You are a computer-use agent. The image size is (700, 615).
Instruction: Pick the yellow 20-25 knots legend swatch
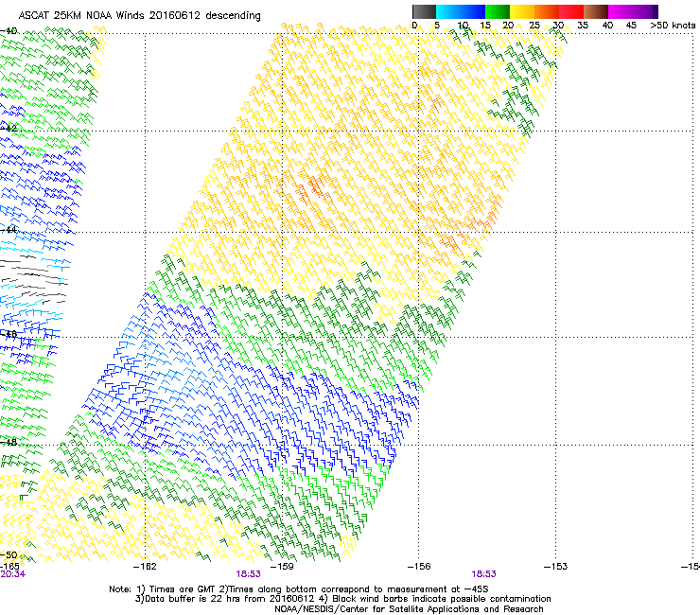point(522,11)
